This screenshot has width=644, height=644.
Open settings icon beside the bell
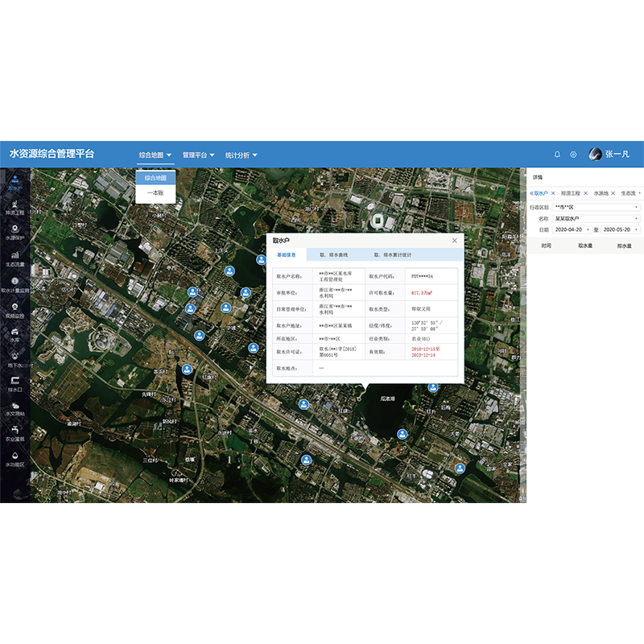tap(573, 155)
